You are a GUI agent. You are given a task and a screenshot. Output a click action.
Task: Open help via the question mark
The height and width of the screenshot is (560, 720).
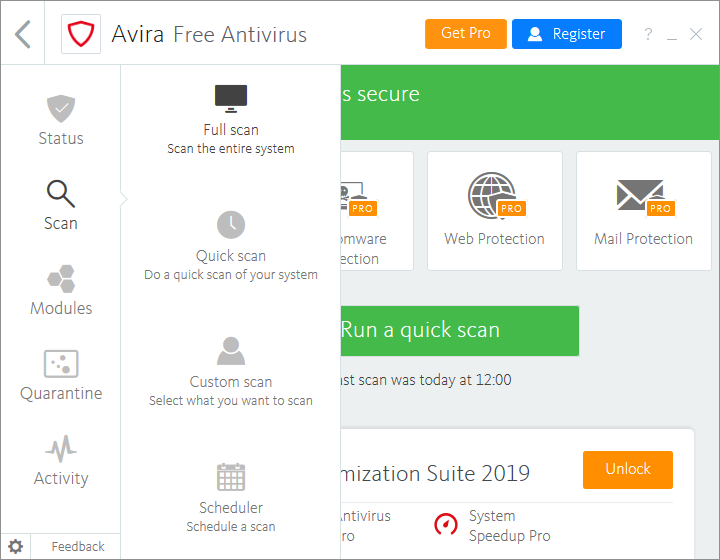click(648, 35)
